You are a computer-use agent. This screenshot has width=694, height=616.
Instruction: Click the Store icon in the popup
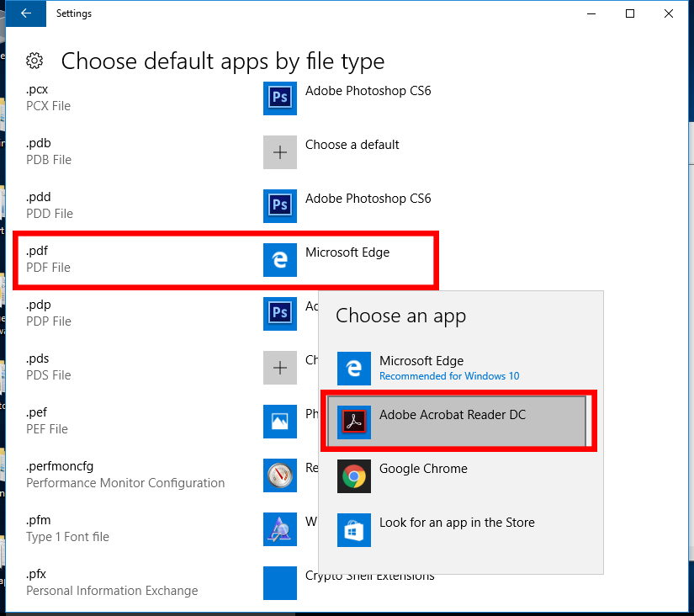(353, 530)
